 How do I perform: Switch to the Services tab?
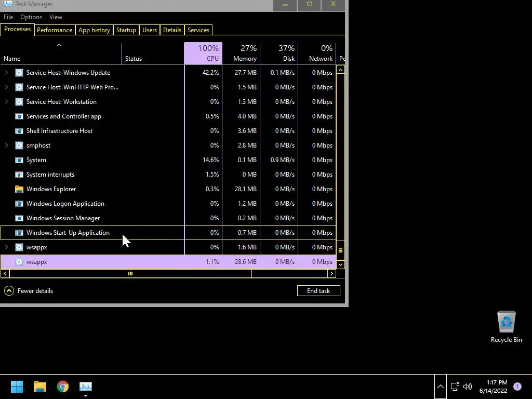click(198, 30)
